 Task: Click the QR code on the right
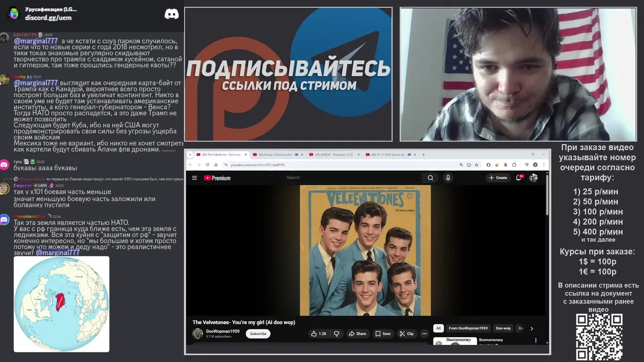(599, 337)
